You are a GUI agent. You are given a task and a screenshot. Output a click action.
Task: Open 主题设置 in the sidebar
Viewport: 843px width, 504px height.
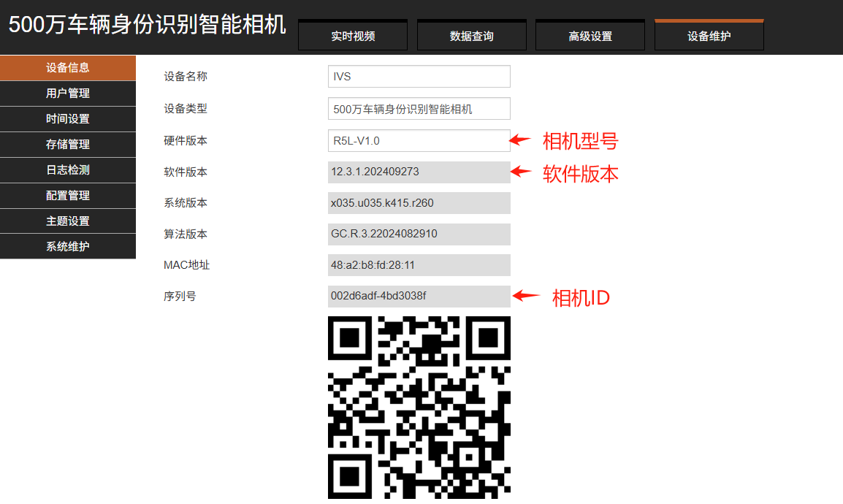click(68, 221)
